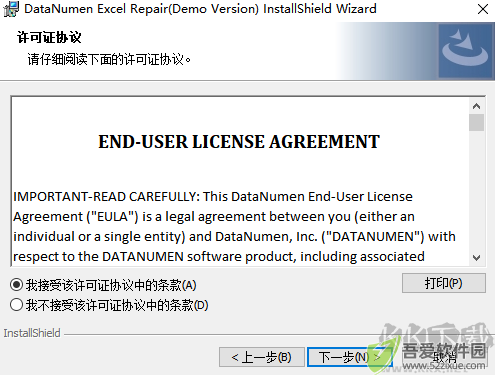
Task: Click the InstallShield label text
Action: point(32,333)
